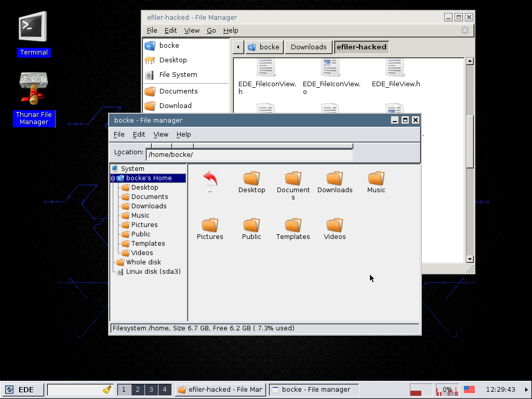Click the path bar back arrow

click(238, 47)
